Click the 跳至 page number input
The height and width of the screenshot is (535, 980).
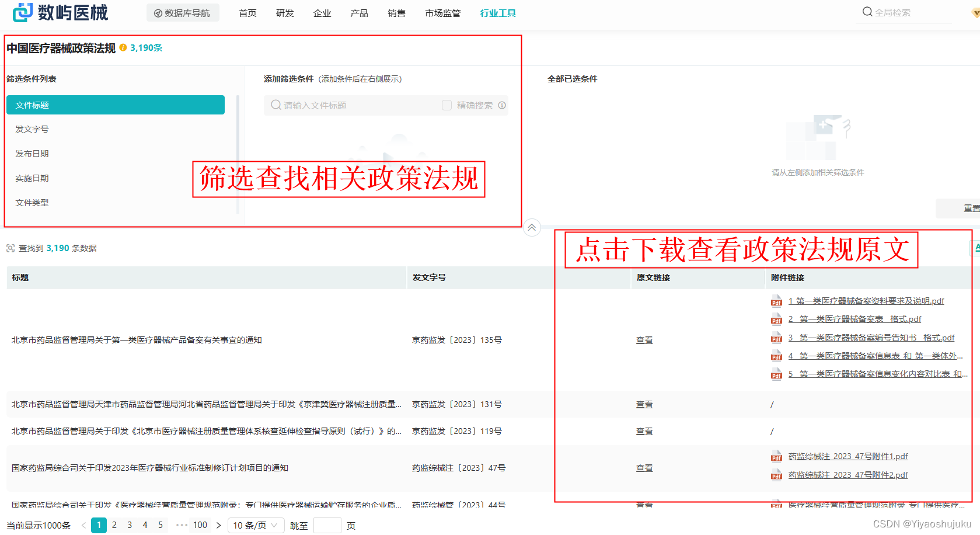tap(327, 525)
